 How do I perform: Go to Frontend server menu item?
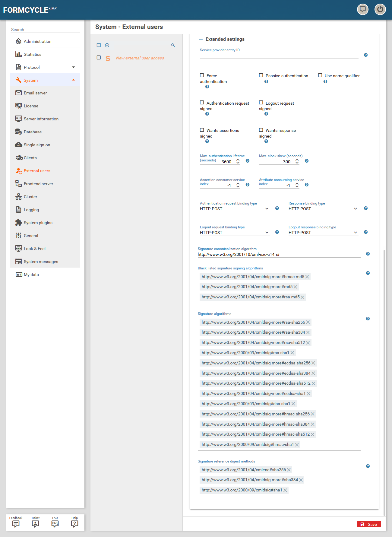[38, 184]
